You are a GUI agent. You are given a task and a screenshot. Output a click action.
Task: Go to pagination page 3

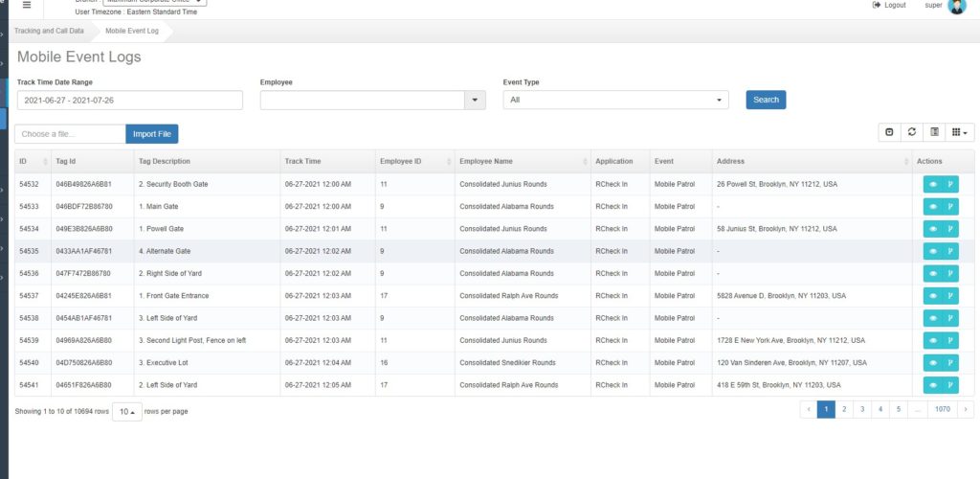pos(861,409)
